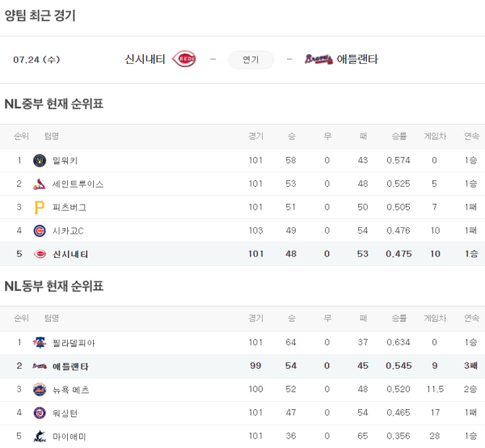Click the Philadelphia Phillies team logo

pyautogui.click(x=40, y=342)
